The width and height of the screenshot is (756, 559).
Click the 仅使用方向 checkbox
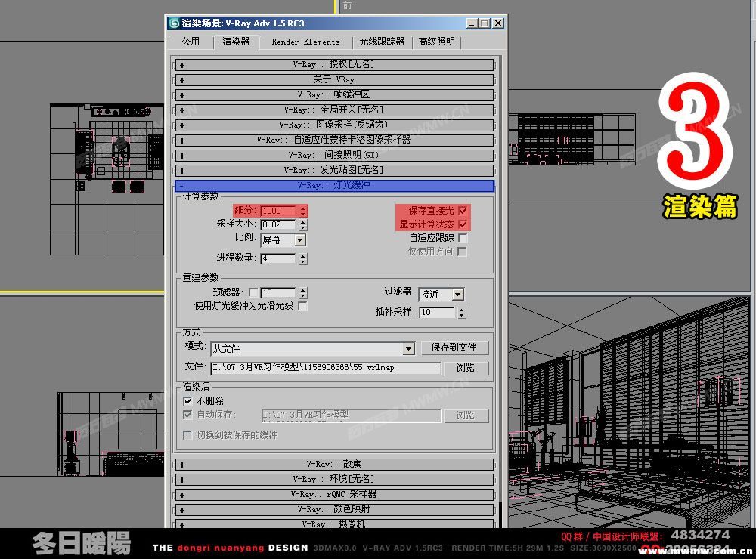point(463,252)
